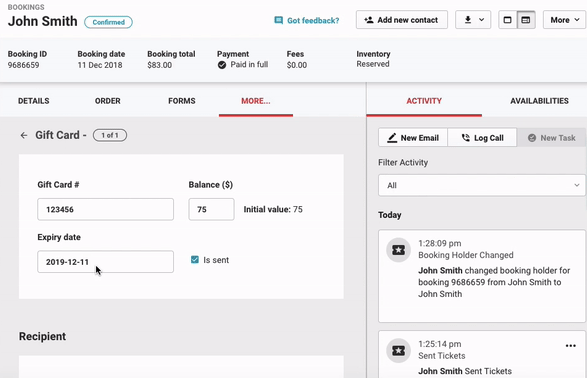Click Initial value: 75 text
Image resolution: width=587 pixels, height=378 pixels.
(x=273, y=209)
